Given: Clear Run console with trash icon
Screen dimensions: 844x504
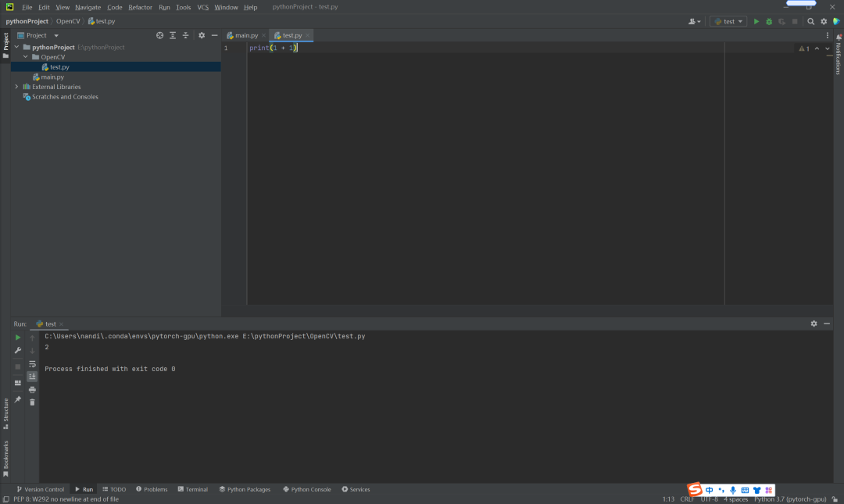Looking at the screenshot, I should (32, 402).
